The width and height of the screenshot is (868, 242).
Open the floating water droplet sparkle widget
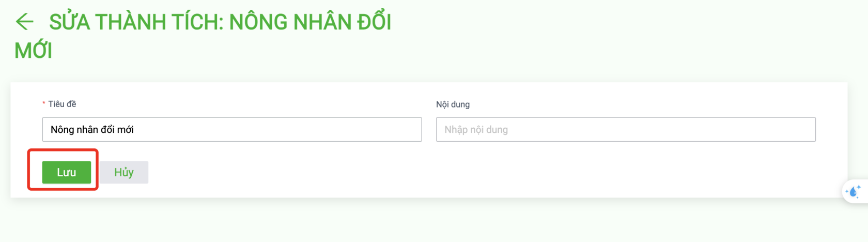click(854, 191)
